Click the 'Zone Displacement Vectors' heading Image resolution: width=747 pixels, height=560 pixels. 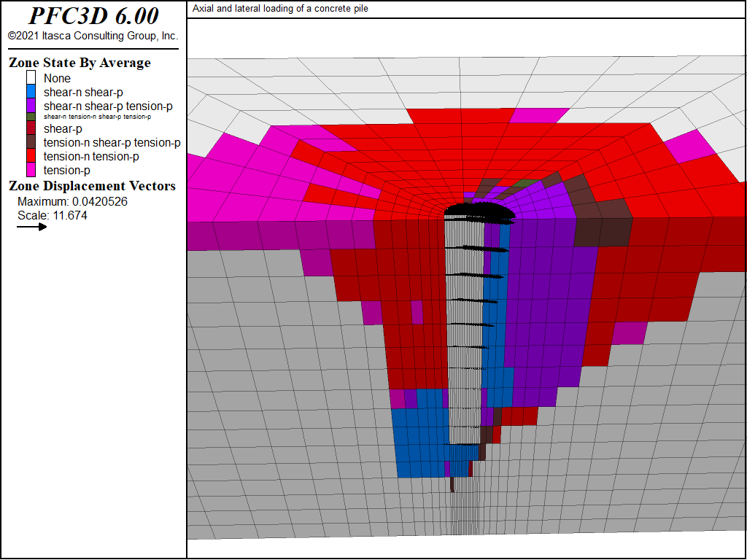click(x=92, y=186)
